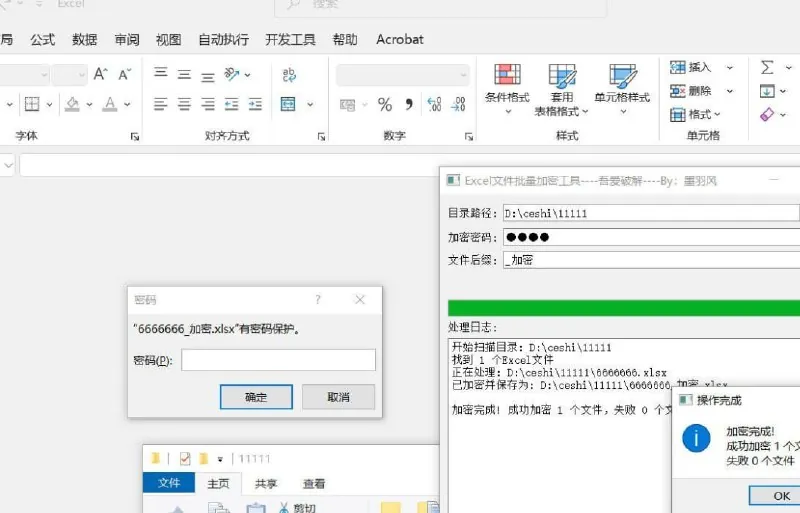800x513 pixels.
Task: Cancel the password dialog with 取消
Action: (x=338, y=397)
